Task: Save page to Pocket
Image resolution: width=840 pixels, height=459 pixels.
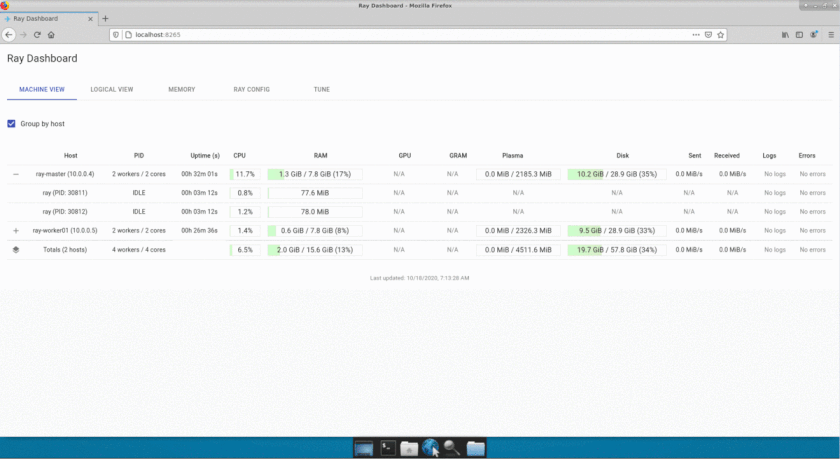Action: 708,35
